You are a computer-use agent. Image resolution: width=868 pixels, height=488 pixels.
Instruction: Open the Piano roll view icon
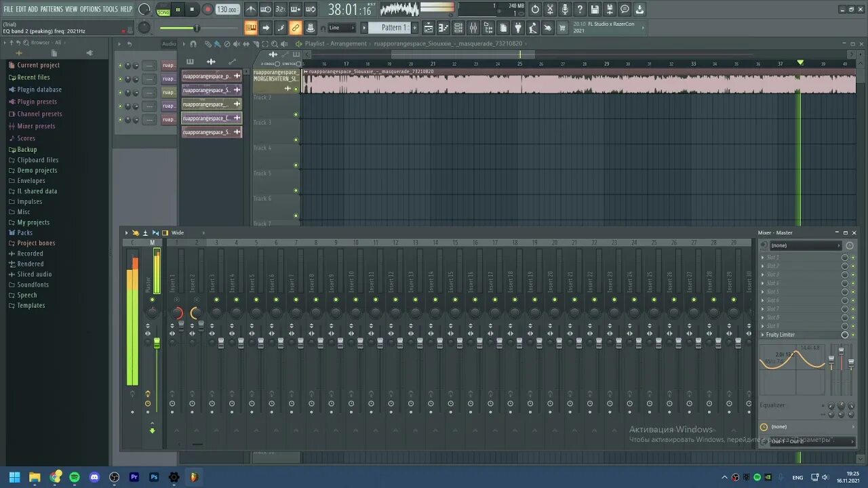pos(443,28)
